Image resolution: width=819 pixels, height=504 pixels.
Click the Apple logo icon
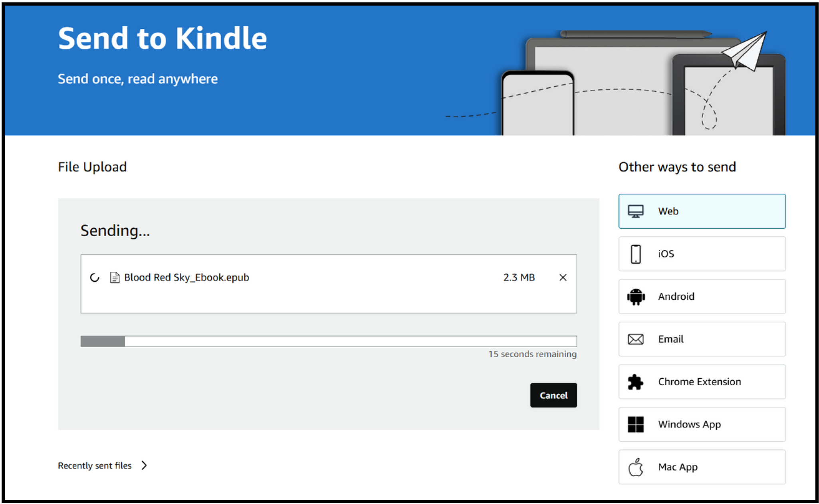coord(635,467)
